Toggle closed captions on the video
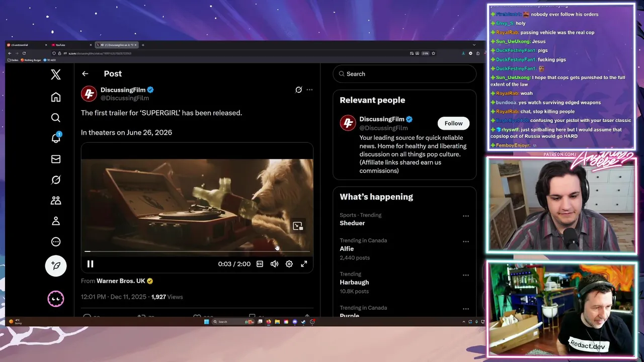The image size is (644, 362). pos(260,264)
